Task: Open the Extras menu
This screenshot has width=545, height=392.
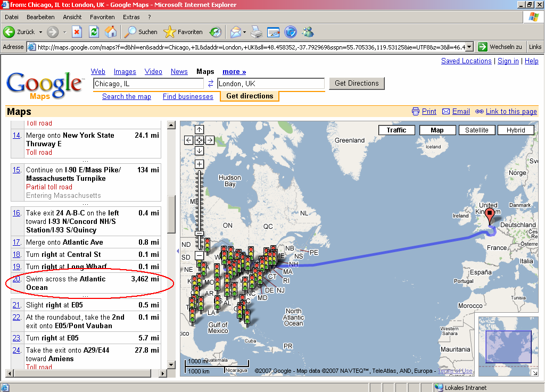Action: coord(131,17)
